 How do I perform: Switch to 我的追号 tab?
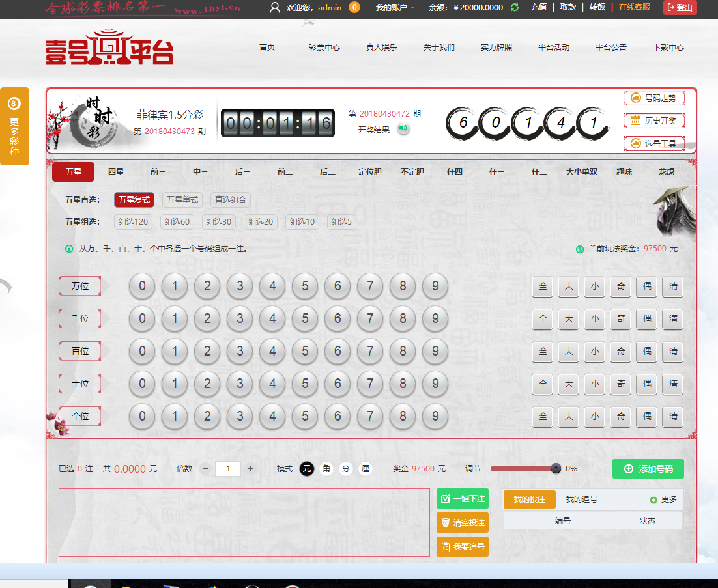[581, 499]
